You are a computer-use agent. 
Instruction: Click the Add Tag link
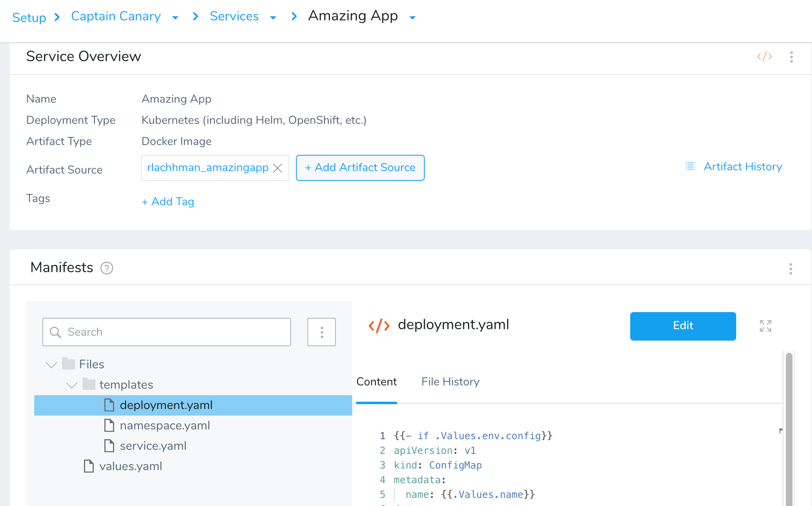[168, 202]
